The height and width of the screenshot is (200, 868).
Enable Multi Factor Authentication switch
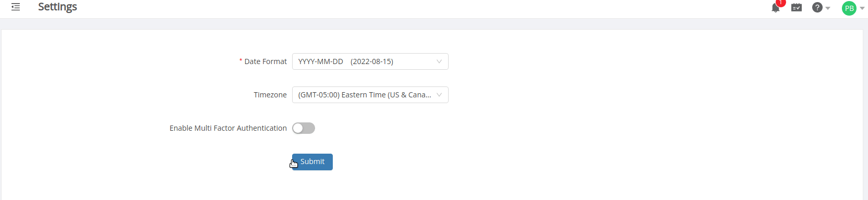(x=304, y=128)
